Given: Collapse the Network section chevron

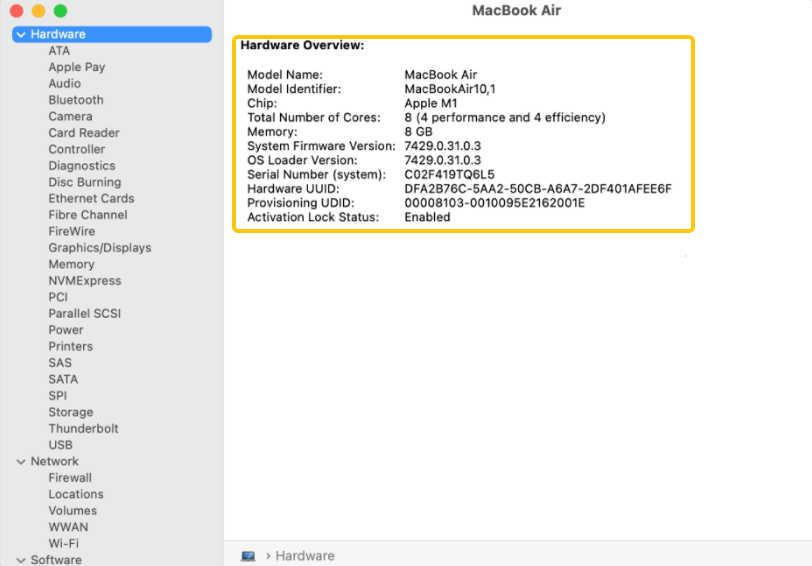Looking at the screenshot, I should (20, 462).
